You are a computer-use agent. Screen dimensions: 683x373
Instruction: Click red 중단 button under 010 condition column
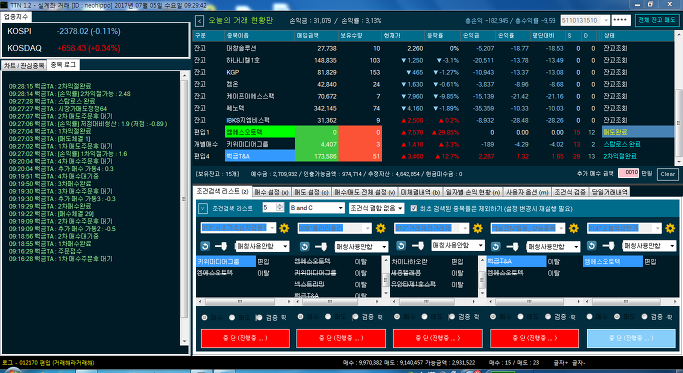coord(438,338)
